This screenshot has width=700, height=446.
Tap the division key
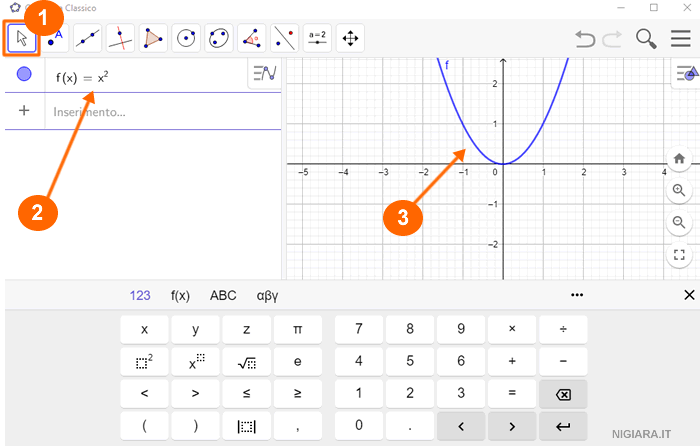tap(563, 329)
